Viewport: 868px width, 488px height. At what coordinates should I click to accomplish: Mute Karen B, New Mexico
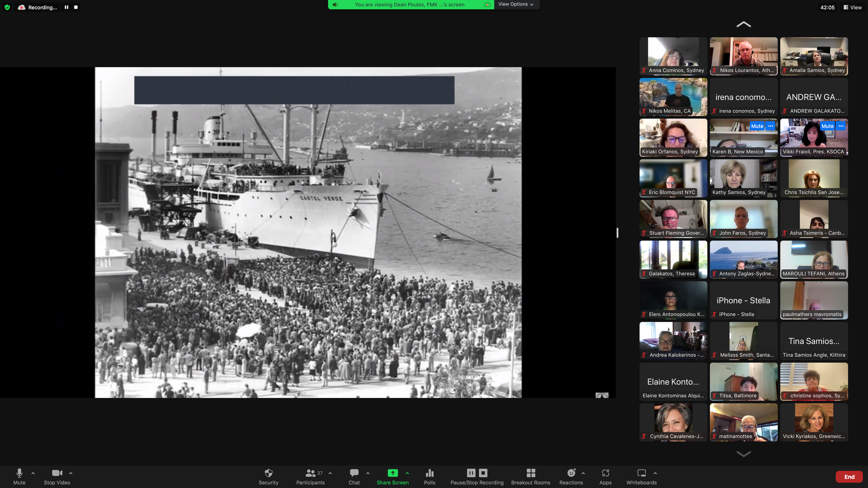click(x=757, y=126)
